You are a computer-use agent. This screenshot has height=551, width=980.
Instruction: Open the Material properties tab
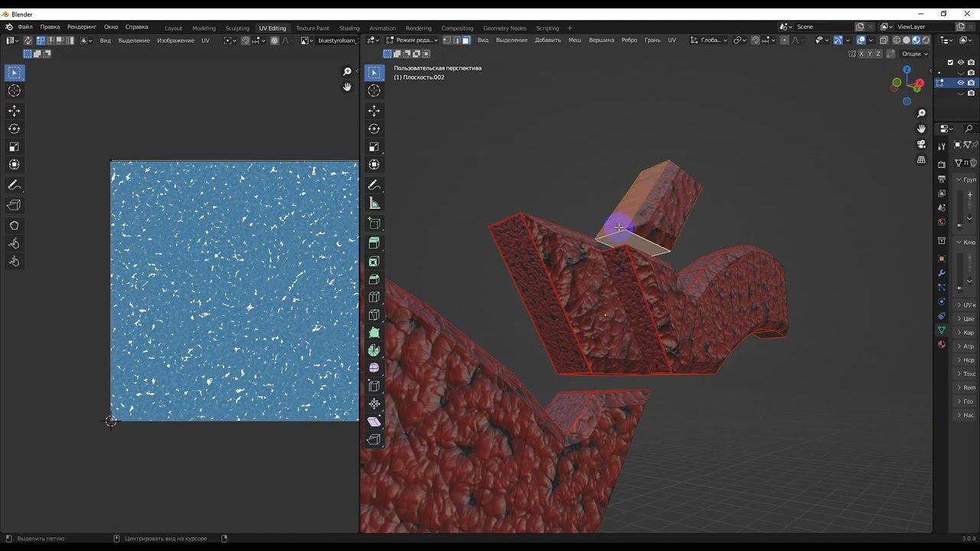(942, 344)
